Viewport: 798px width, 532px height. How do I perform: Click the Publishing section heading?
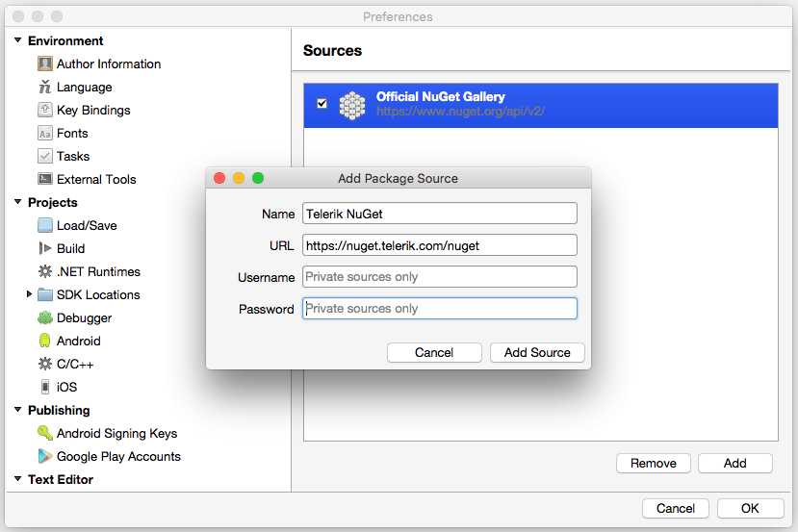point(59,410)
